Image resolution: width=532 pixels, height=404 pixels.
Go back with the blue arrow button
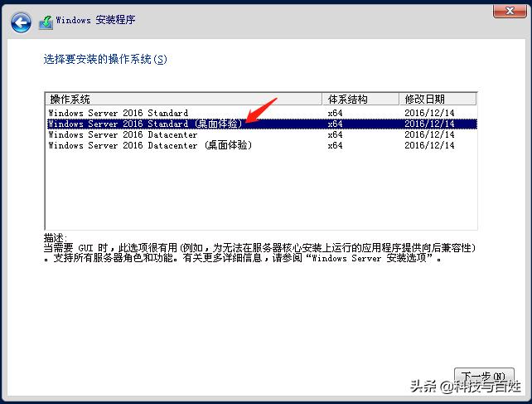coord(21,22)
